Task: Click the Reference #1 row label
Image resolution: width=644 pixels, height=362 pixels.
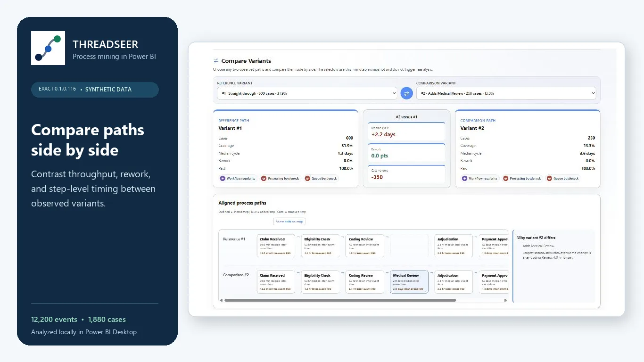Action: point(234,239)
